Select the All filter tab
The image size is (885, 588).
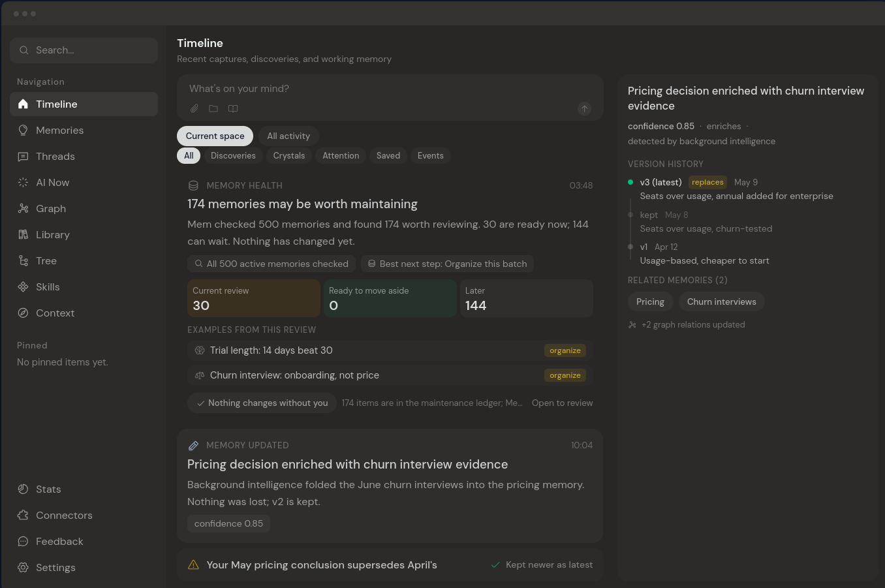tap(189, 155)
